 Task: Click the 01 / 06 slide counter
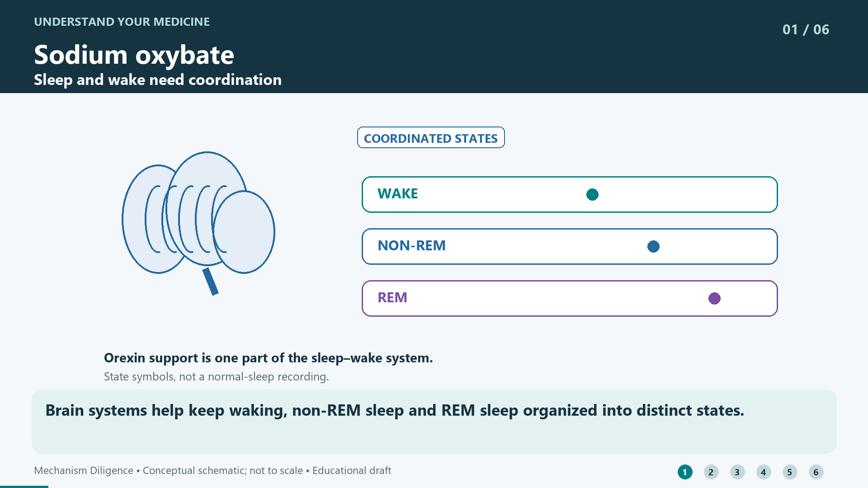(806, 30)
